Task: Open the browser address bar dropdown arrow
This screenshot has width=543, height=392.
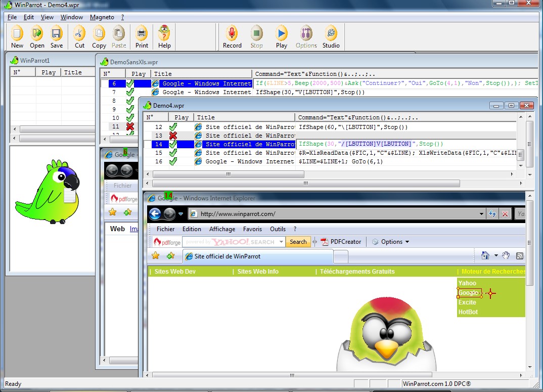Action: tap(481, 214)
